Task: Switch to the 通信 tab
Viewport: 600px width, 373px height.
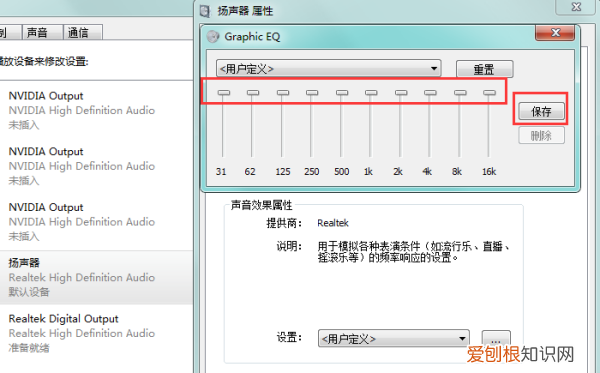Action: 83,32
